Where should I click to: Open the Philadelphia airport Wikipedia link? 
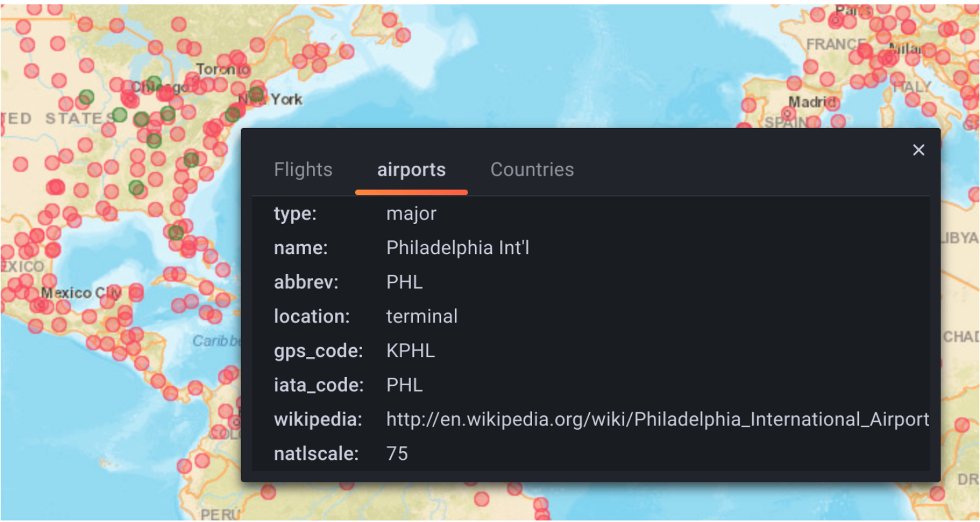pos(657,419)
